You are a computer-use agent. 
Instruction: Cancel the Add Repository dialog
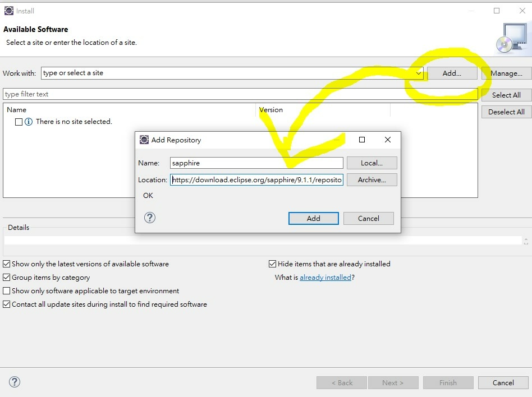coord(369,218)
